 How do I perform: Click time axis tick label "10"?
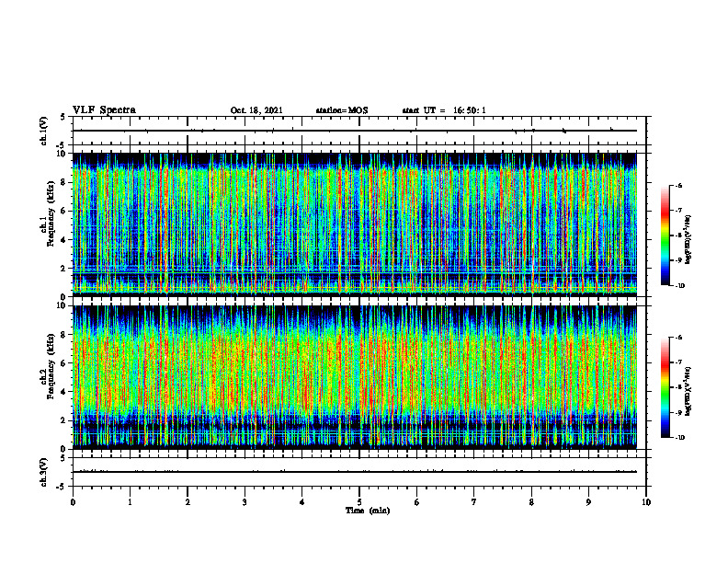pos(646,502)
